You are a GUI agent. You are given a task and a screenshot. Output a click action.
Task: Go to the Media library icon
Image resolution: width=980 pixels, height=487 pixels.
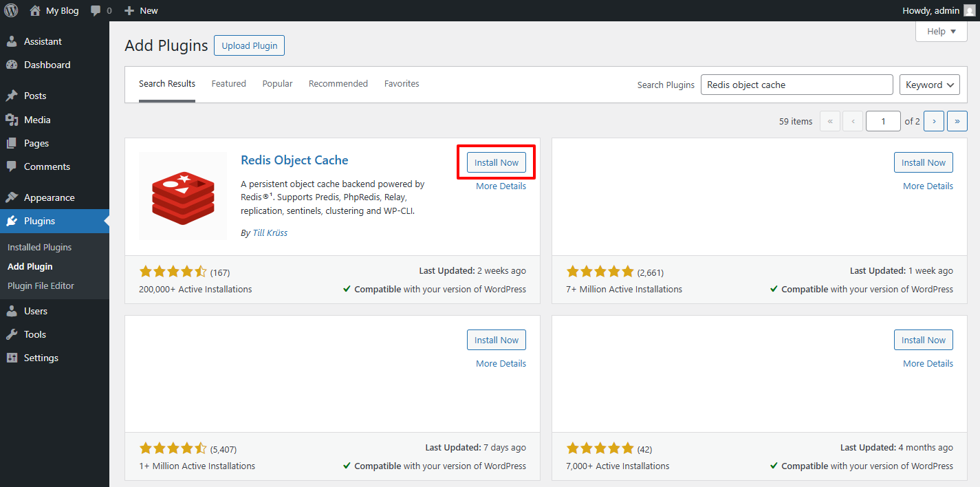[x=12, y=120]
